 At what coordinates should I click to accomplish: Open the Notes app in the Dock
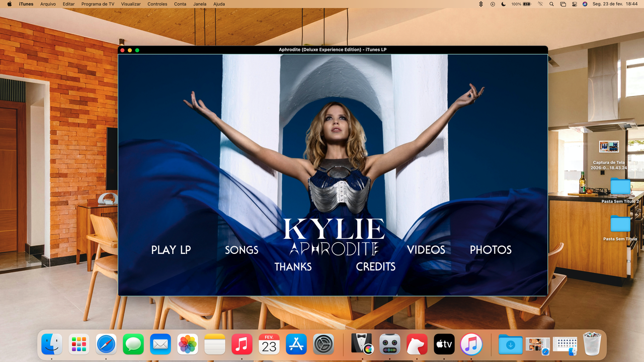(215, 344)
